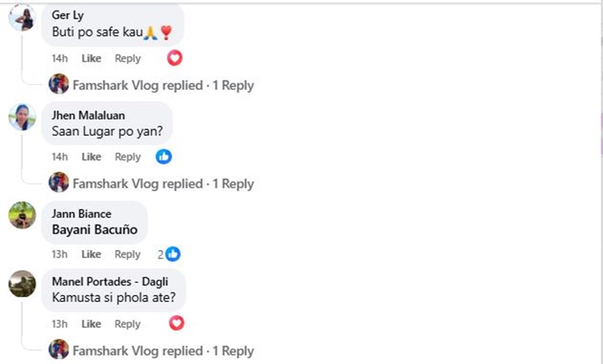603x364 pixels.
Task: Expand Famshark Vlog reply under Manel Portades
Action: [163, 351]
